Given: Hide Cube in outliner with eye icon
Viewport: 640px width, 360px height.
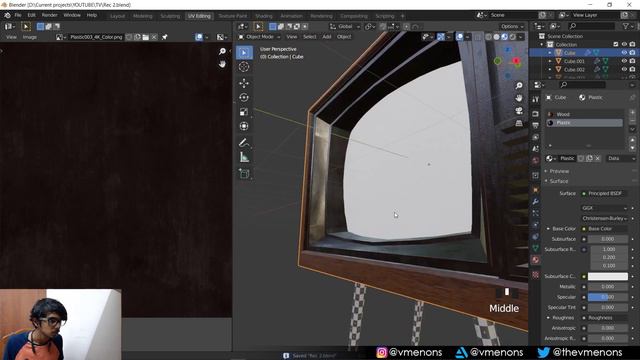Looking at the screenshot, I should (624, 53).
